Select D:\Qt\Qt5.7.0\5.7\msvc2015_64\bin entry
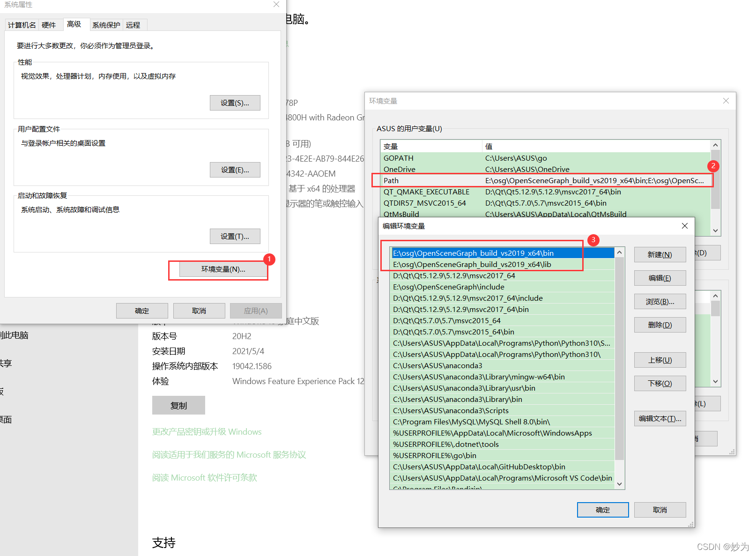The image size is (756, 556). [x=503, y=332]
